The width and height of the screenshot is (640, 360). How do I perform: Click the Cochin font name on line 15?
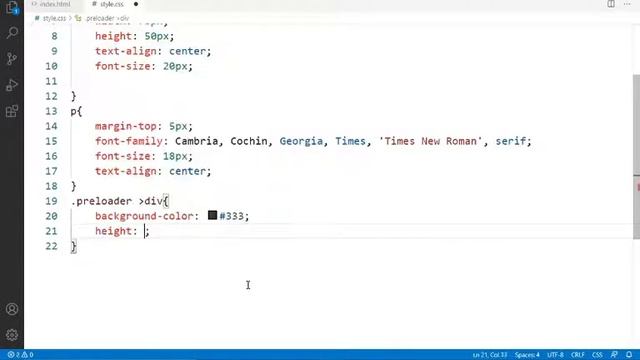pyautogui.click(x=249, y=141)
